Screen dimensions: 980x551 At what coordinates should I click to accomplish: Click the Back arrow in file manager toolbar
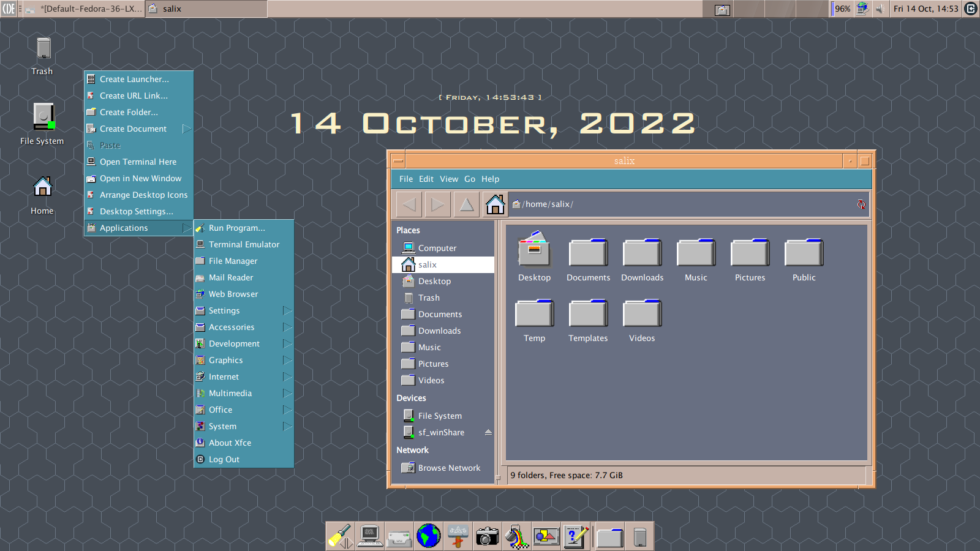[x=409, y=204]
